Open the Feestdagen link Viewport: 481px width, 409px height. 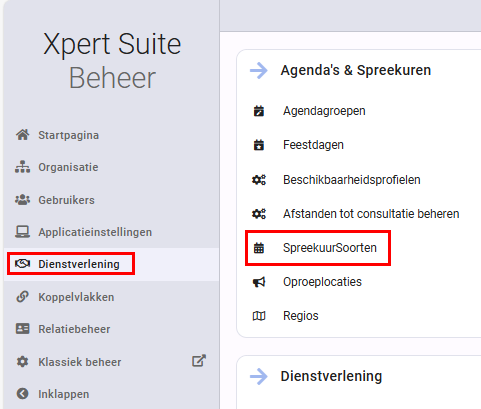[313, 145]
